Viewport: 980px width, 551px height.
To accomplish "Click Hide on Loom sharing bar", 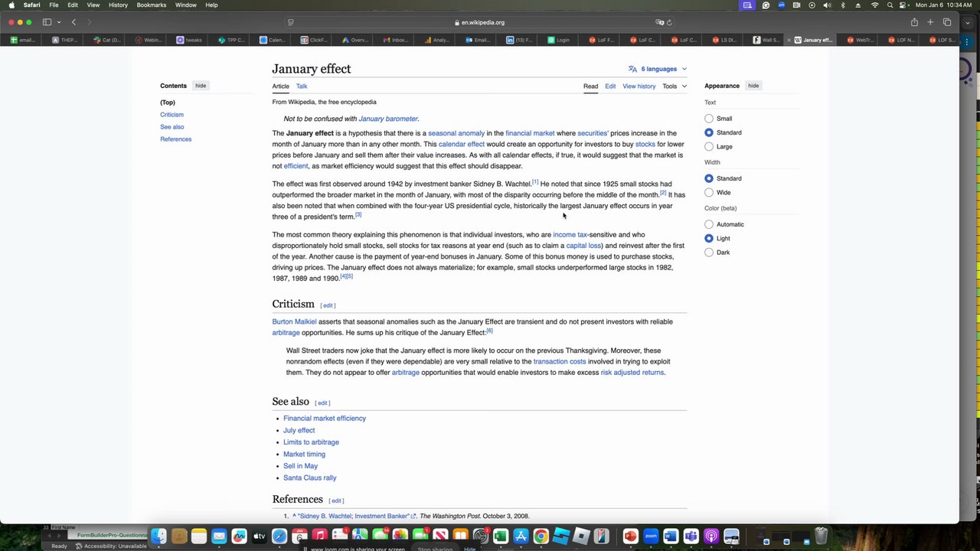I will (470, 549).
